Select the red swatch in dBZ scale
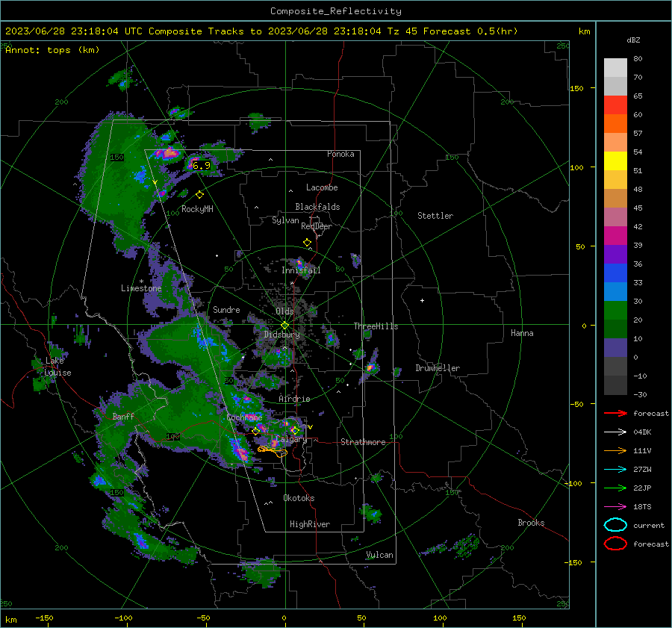This screenshot has width=672, height=628. click(615, 105)
